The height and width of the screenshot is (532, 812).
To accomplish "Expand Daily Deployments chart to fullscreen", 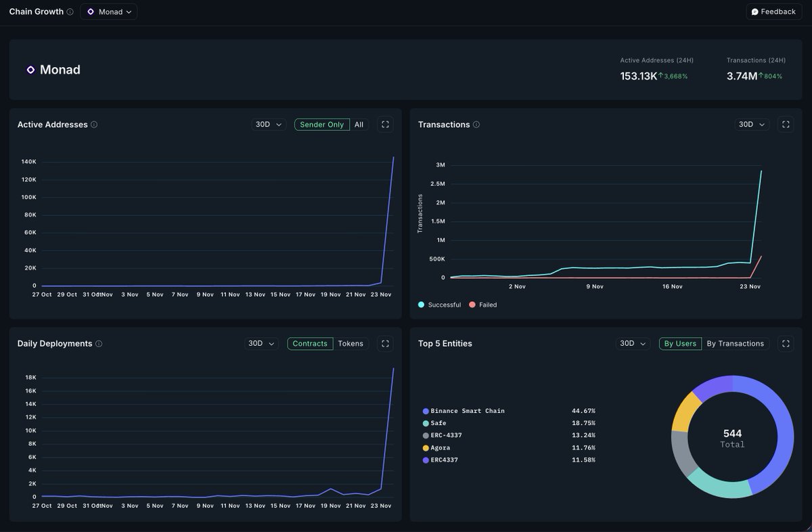I will tap(385, 344).
